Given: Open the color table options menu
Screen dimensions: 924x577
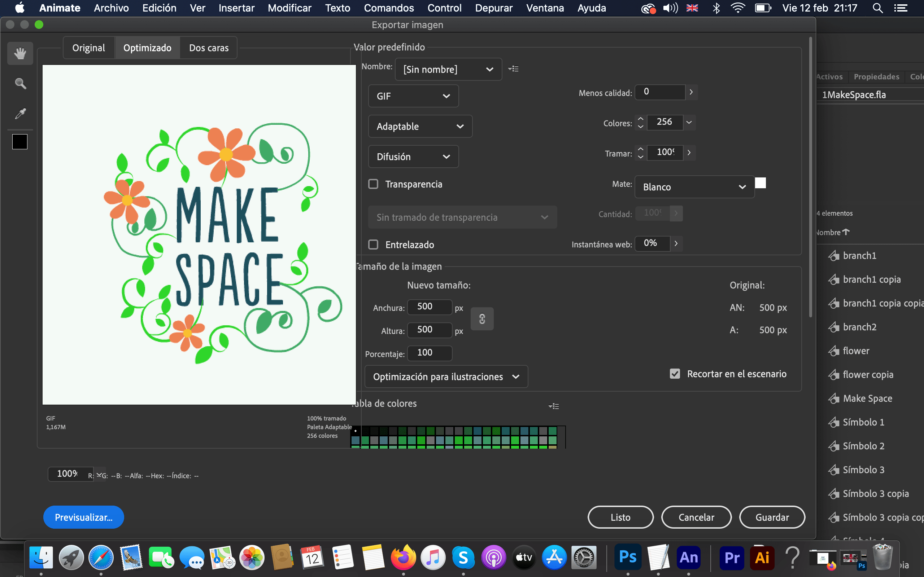Looking at the screenshot, I should (554, 406).
